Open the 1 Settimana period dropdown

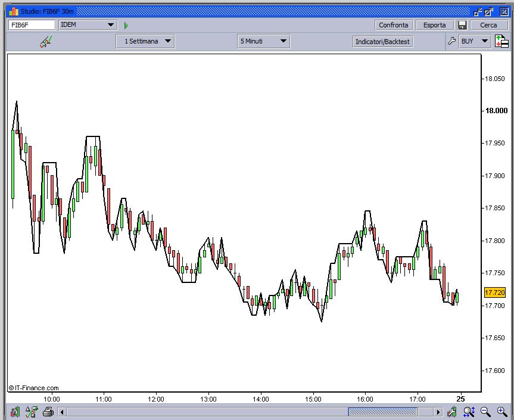tap(145, 41)
